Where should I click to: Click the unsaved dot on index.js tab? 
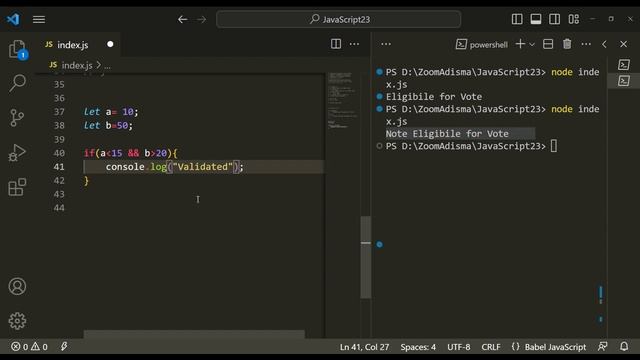110,44
